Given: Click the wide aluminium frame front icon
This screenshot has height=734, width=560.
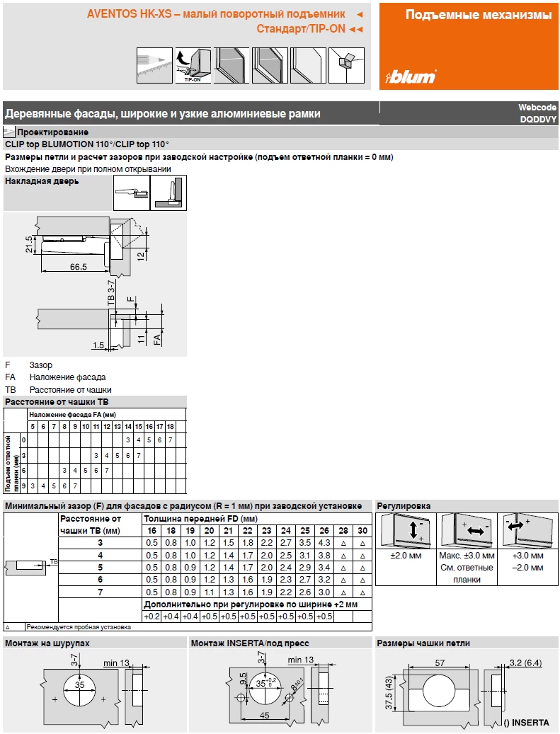Looking at the screenshot, I should [x=270, y=66].
